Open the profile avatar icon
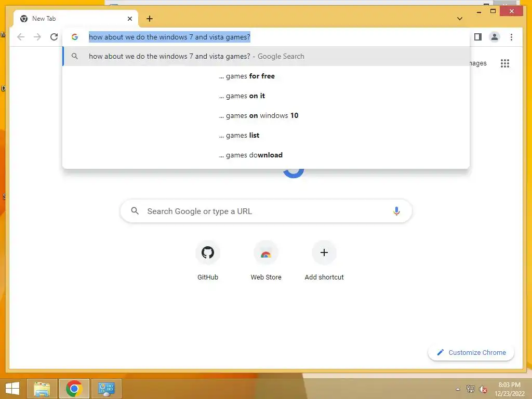The height and width of the screenshot is (399, 532). pyautogui.click(x=495, y=37)
